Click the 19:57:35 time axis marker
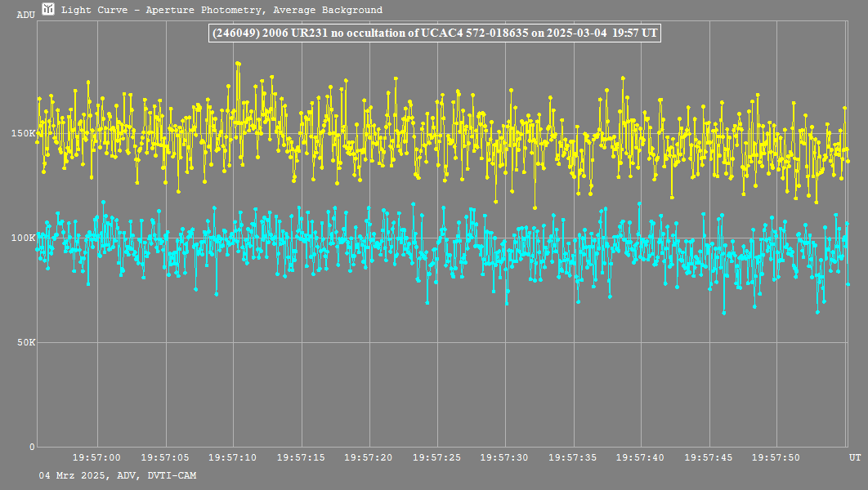Image resolution: width=868 pixels, height=490 pixels. (572, 458)
